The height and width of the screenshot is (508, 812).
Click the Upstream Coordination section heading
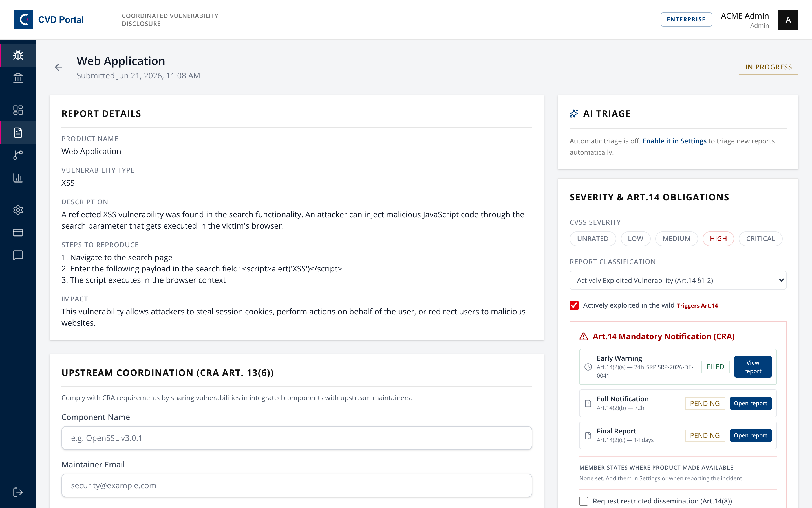coord(168,373)
